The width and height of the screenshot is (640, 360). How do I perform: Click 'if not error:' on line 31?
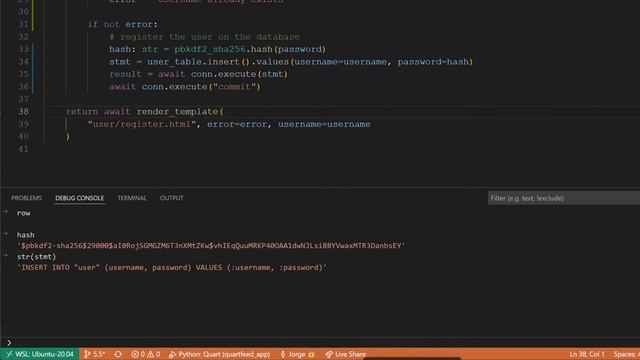click(x=122, y=24)
